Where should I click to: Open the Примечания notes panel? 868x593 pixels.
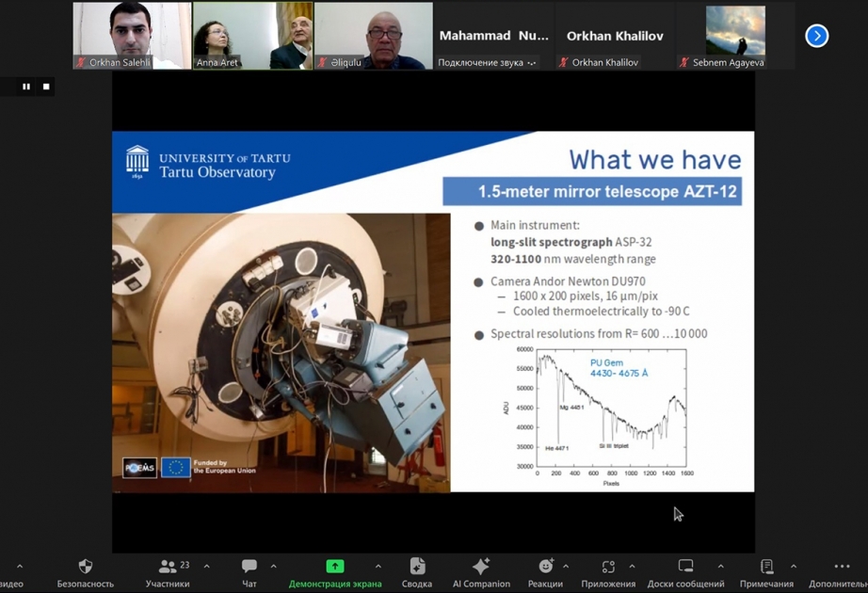pyautogui.click(x=766, y=573)
